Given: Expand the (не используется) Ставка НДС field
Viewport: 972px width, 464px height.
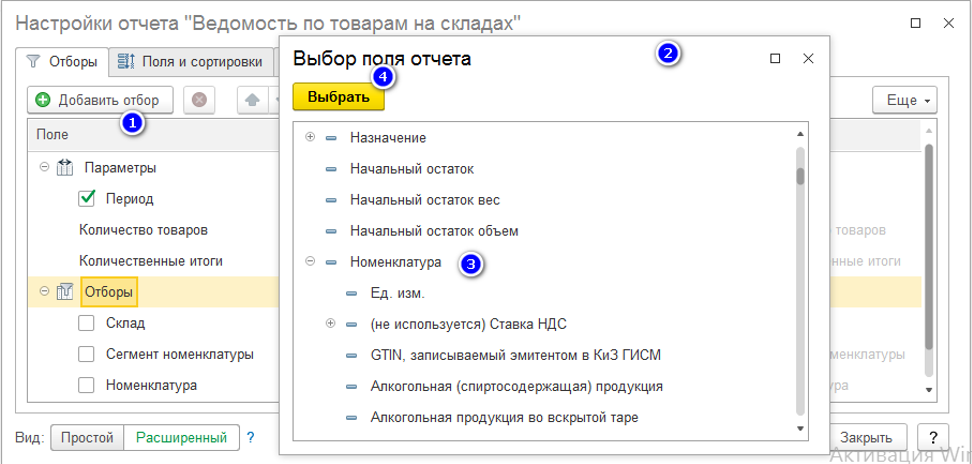Looking at the screenshot, I should point(330,323).
